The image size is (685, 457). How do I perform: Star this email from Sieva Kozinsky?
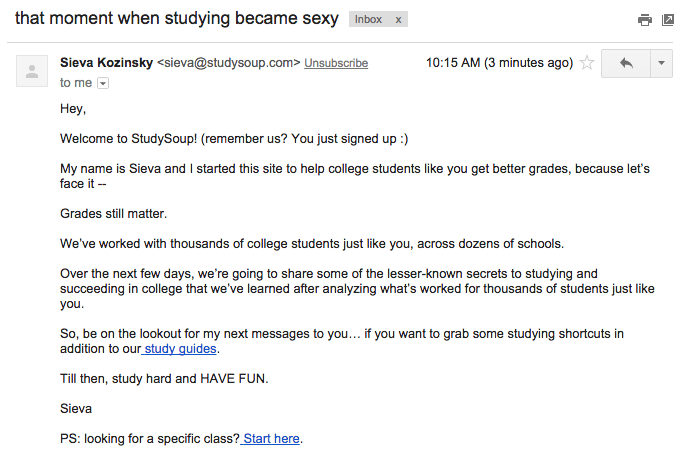point(587,63)
